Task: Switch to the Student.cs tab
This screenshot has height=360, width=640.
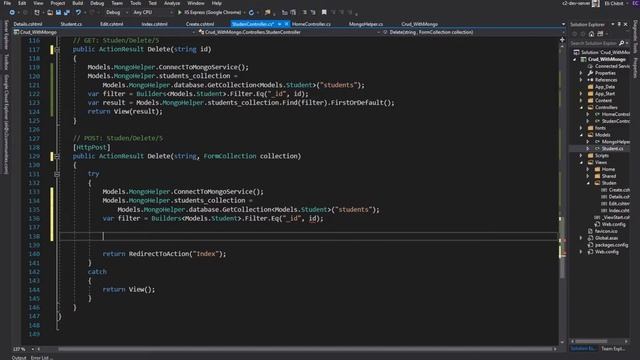Action: [x=71, y=24]
